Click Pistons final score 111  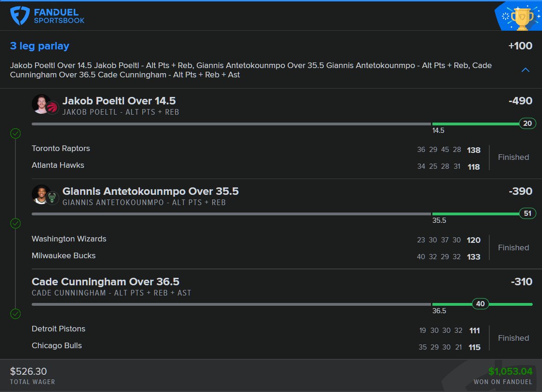[474, 331]
